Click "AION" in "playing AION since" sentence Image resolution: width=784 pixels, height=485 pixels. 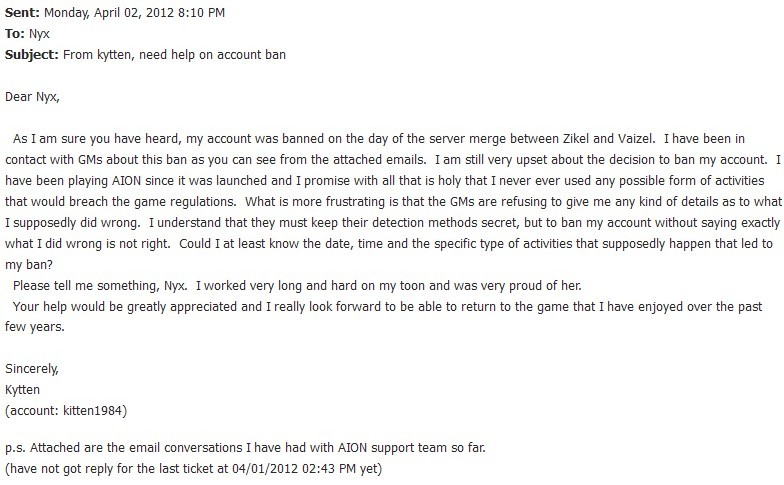pos(126,180)
